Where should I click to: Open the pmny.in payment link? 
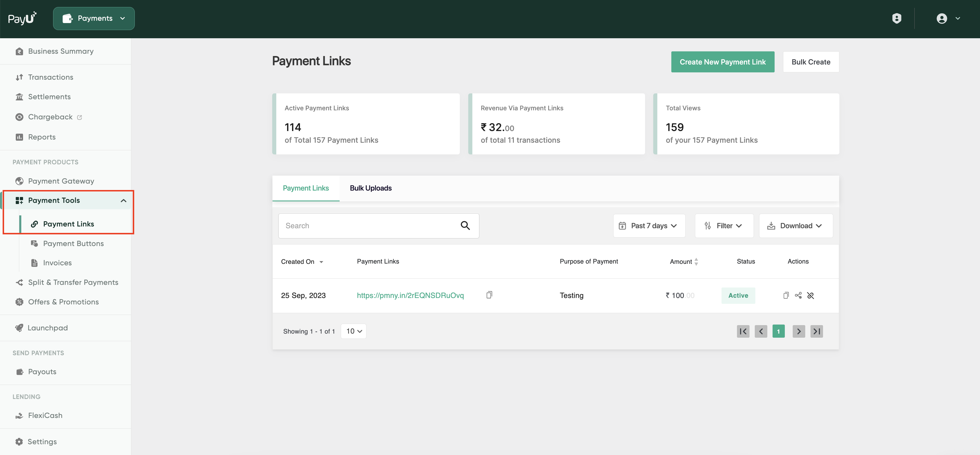[x=410, y=295]
